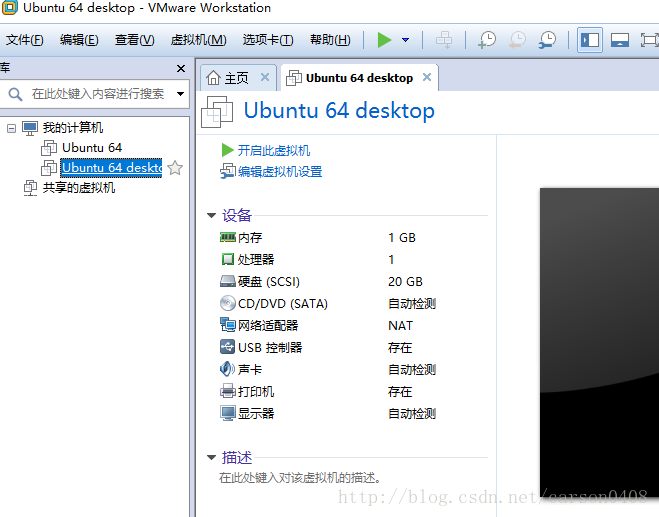Click the green power-on play toolbar button

coord(384,40)
